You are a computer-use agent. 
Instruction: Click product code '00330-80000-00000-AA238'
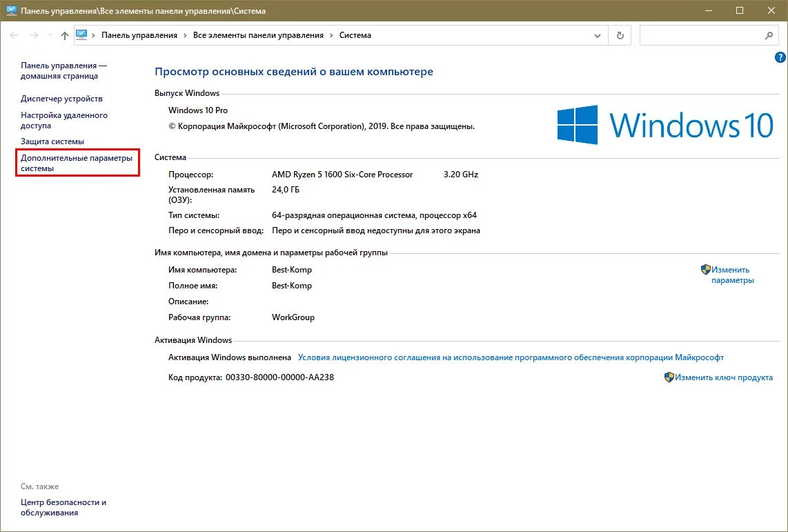pos(279,377)
